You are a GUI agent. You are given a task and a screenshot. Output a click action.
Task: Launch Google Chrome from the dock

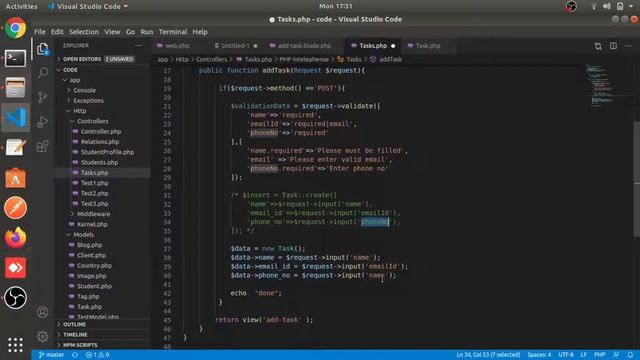[x=16, y=28]
